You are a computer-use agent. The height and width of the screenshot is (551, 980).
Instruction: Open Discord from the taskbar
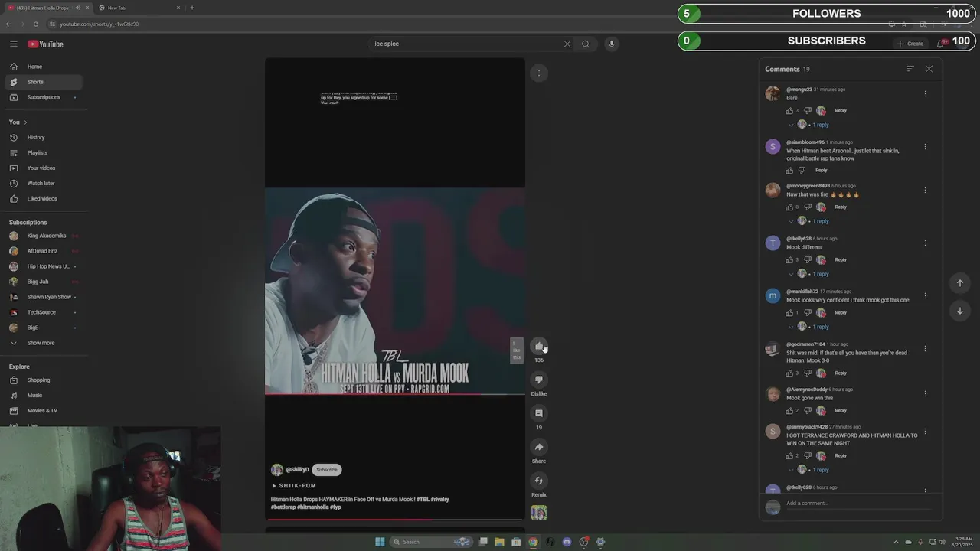tap(567, 542)
